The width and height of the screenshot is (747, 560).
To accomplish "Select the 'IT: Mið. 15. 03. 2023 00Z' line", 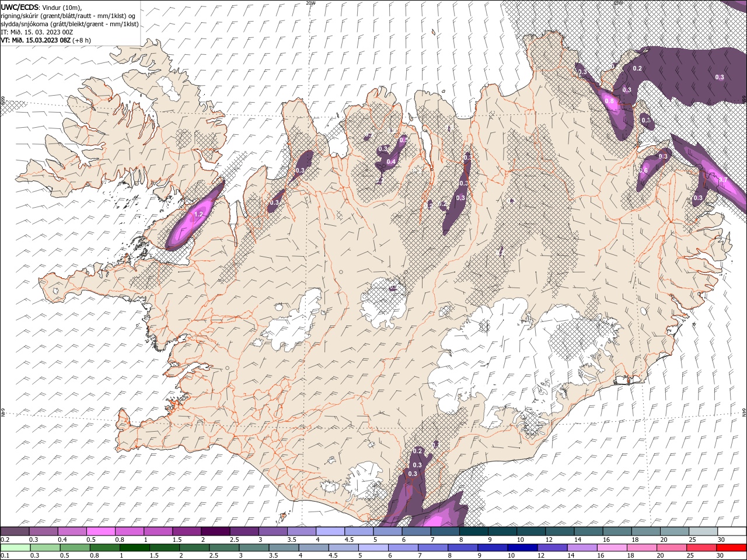I will click(37, 32).
